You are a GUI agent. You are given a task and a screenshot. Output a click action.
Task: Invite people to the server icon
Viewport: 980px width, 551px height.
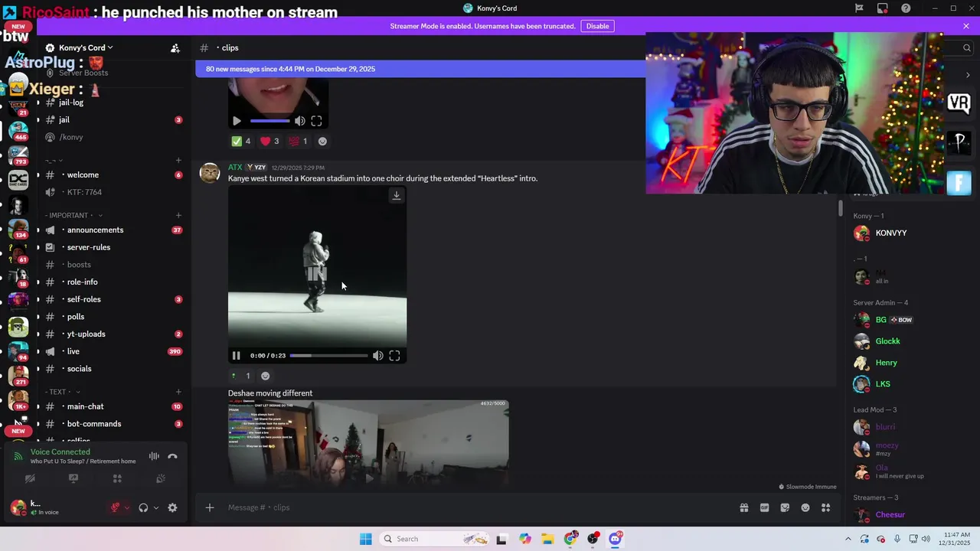click(175, 48)
